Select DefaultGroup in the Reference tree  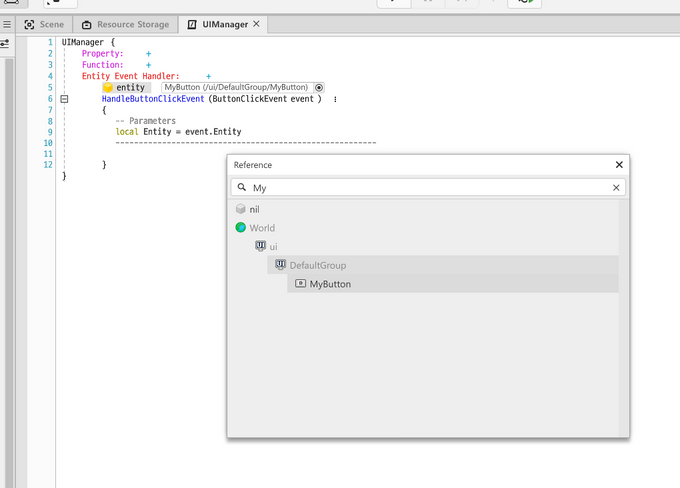443,265
